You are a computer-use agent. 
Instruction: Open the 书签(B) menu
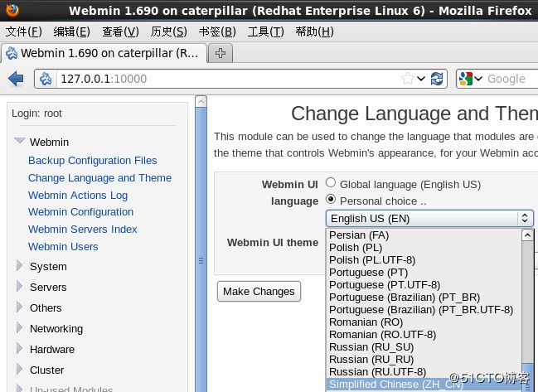click(217, 31)
